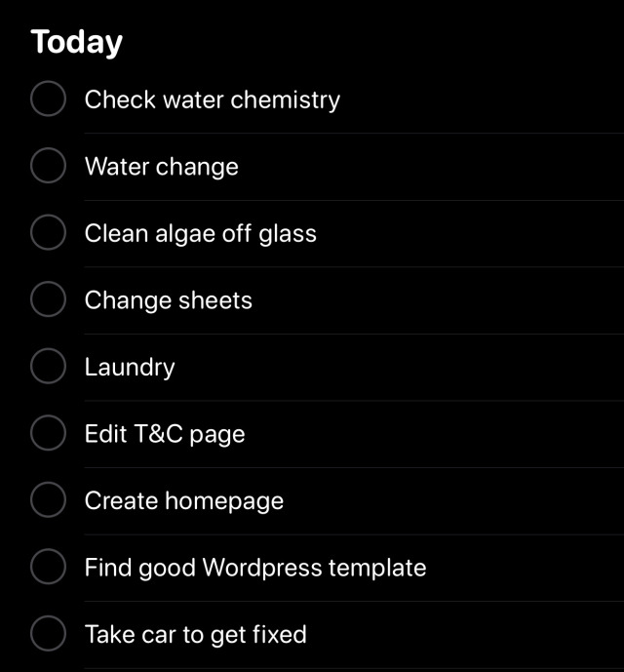The width and height of the screenshot is (624, 672).
Task: Select "Take car to get fixed" text
Action: (x=196, y=635)
